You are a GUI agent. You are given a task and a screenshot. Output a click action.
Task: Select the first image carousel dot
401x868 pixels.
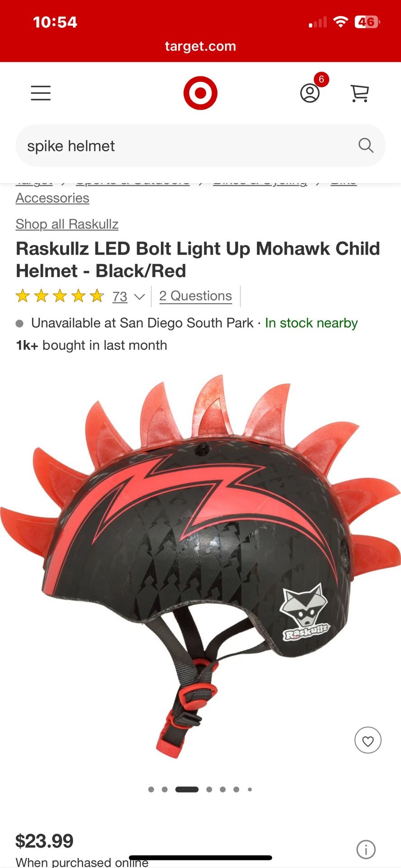coord(151,789)
